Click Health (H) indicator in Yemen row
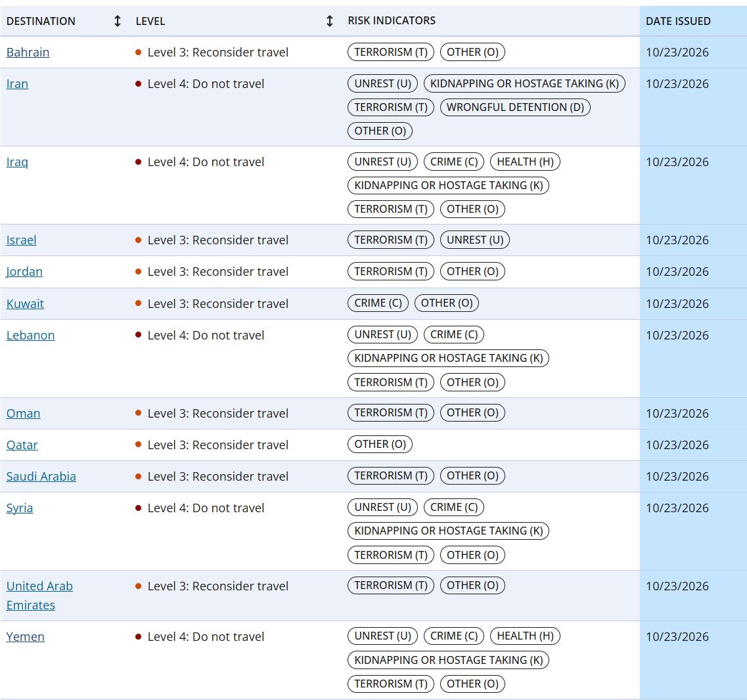The image size is (747, 700). click(526, 636)
